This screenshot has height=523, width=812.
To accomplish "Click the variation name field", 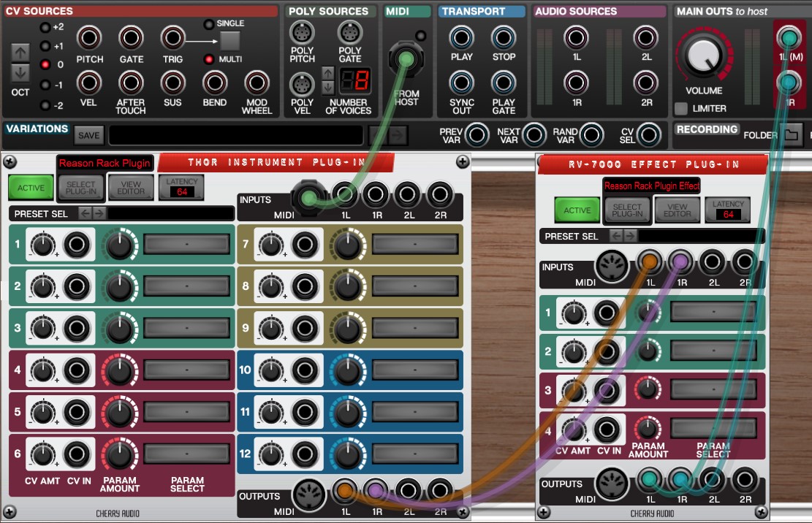I will pos(235,136).
